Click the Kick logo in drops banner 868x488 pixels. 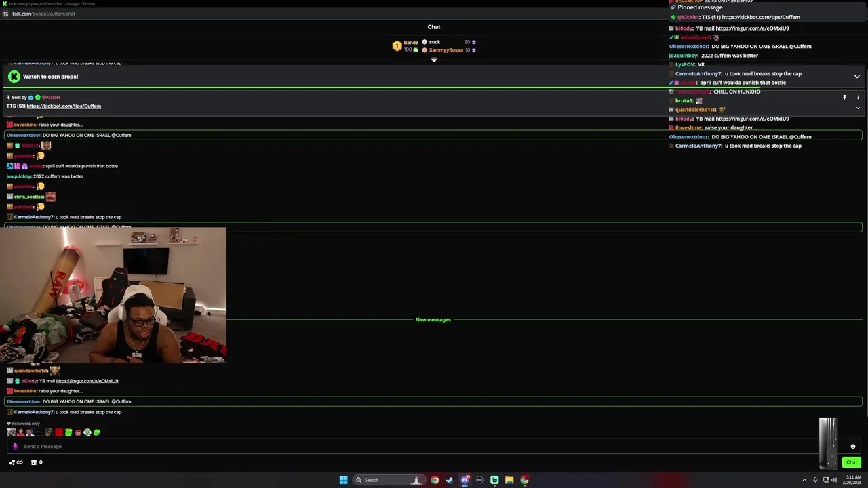tap(14, 77)
